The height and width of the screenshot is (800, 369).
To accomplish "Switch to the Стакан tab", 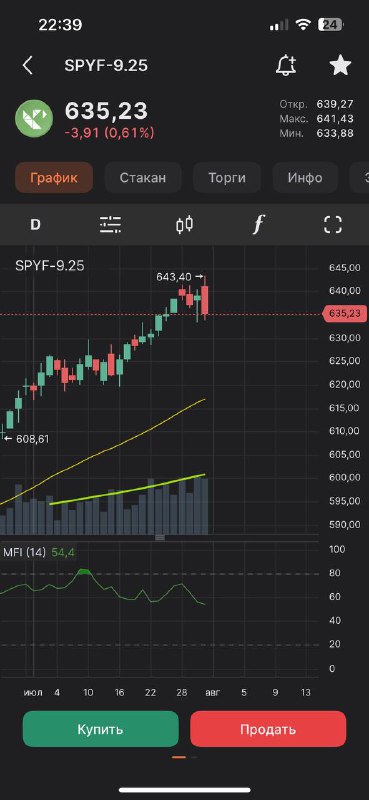I will pyautogui.click(x=143, y=178).
